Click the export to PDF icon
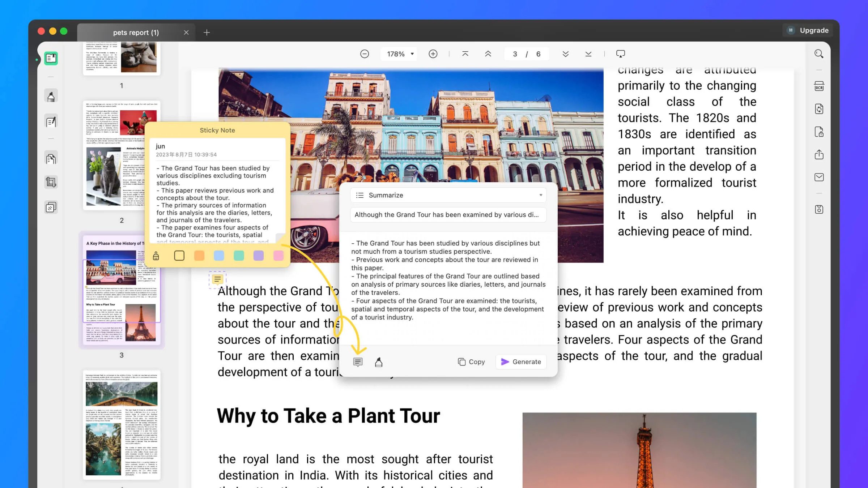 click(x=819, y=131)
